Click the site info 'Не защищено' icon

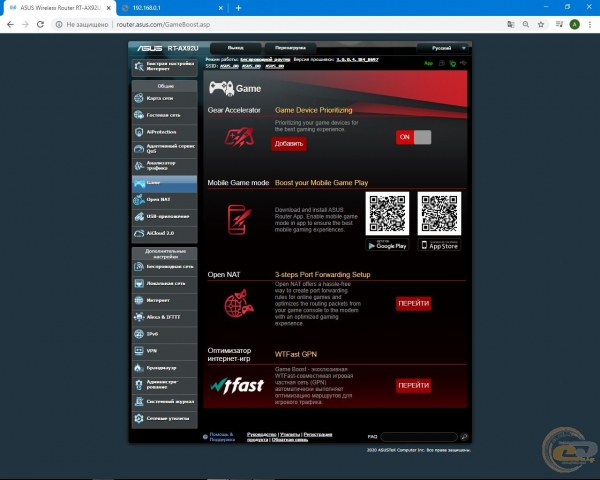tap(59, 24)
